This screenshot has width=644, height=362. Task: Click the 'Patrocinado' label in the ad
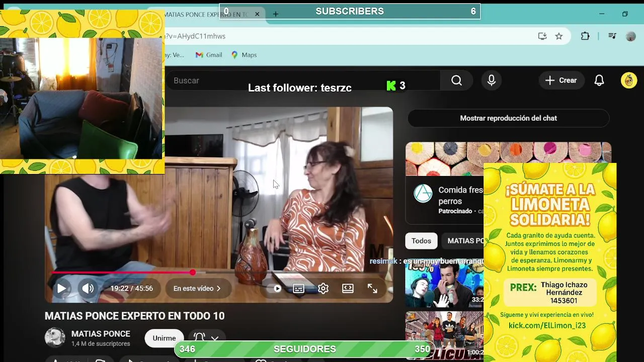[x=455, y=211]
